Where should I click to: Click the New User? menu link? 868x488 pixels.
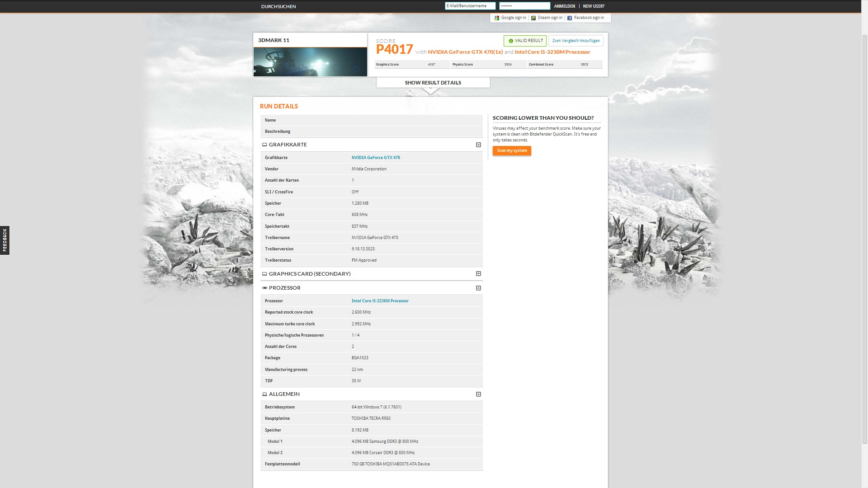pyautogui.click(x=593, y=6)
